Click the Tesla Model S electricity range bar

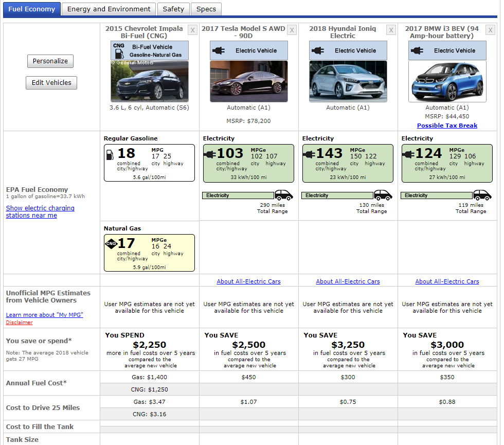pyautogui.click(x=238, y=195)
